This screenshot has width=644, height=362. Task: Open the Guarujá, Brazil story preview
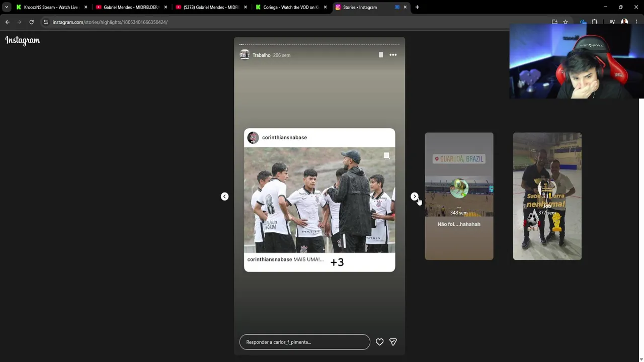tap(459, 196)
